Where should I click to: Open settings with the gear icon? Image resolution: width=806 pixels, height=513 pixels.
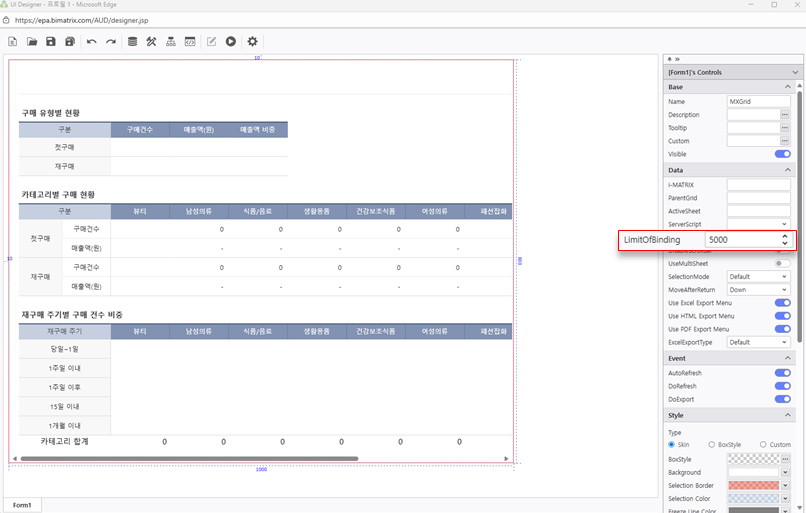click(x=253, y=42)
